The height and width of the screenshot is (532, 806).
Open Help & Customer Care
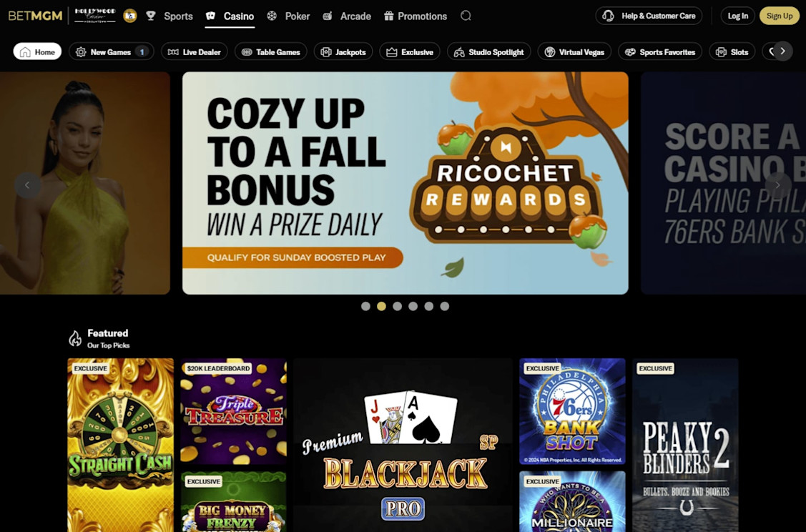pyautogui.click(x=649, y=16)
